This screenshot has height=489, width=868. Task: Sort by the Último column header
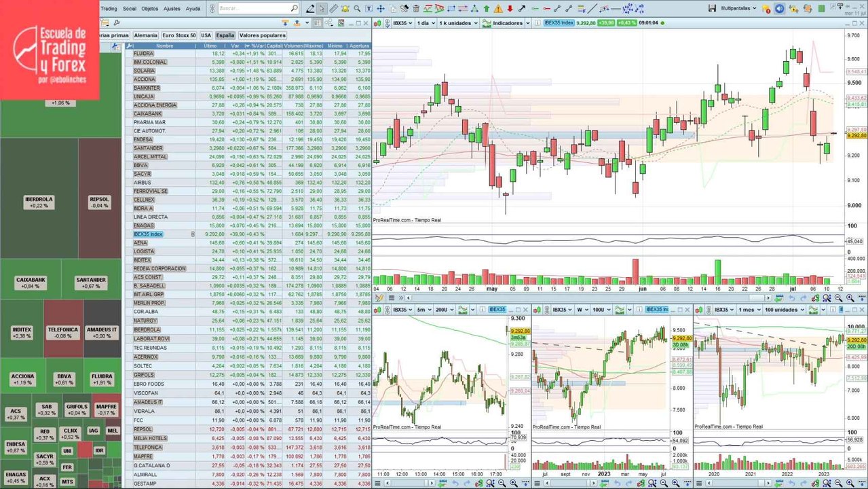click(x=210, y=46)
